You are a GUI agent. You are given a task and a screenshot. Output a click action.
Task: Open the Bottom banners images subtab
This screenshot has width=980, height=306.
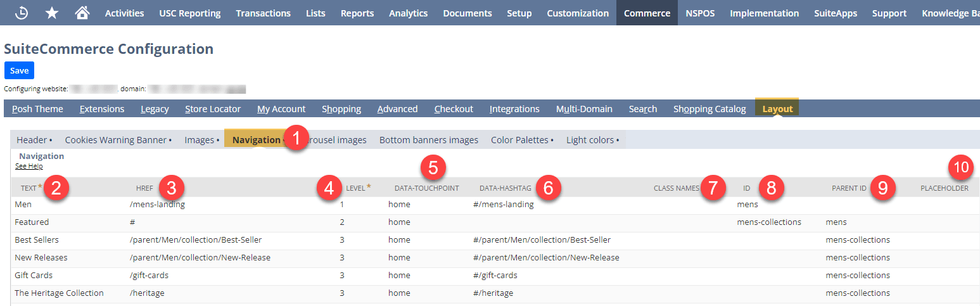pos(429,140)
